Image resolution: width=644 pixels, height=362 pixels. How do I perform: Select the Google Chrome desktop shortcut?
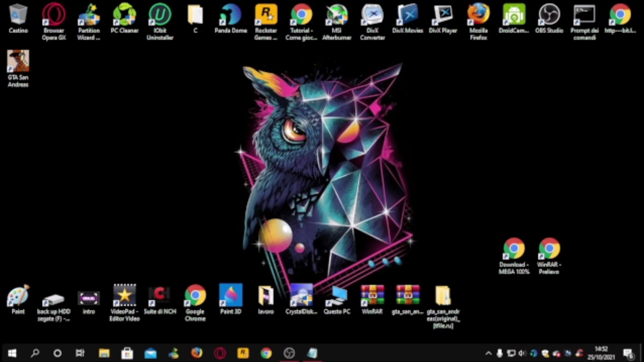[x=195, y=303]
